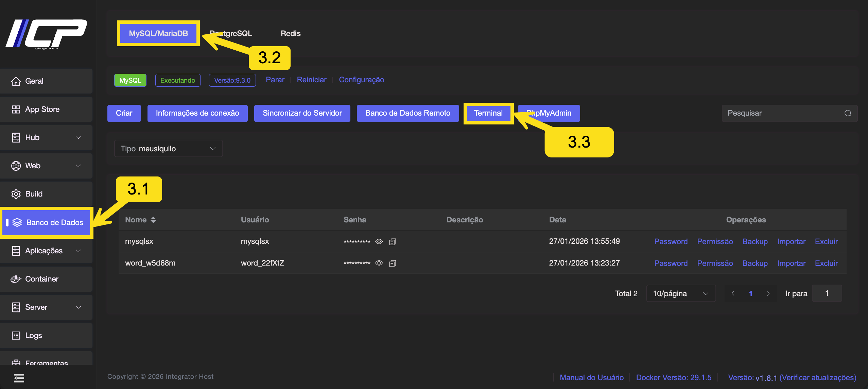The height and width of the screenshot is (389, 868).
Task: Select the MySQL/MariaDB tab
Action: [158, 34]
